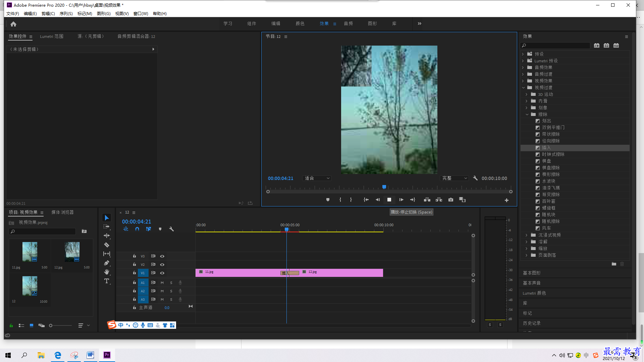The image size is (644, 362).
Task: Expand the 3D 运动 folder
Action: pos(527,95)
